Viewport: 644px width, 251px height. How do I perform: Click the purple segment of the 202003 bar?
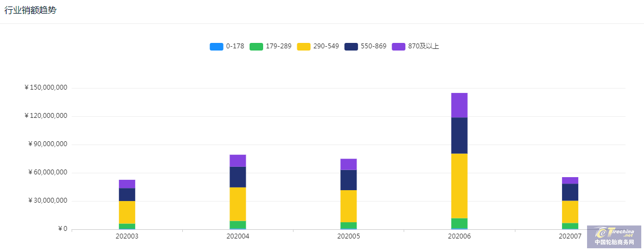[x=127, y=184]
